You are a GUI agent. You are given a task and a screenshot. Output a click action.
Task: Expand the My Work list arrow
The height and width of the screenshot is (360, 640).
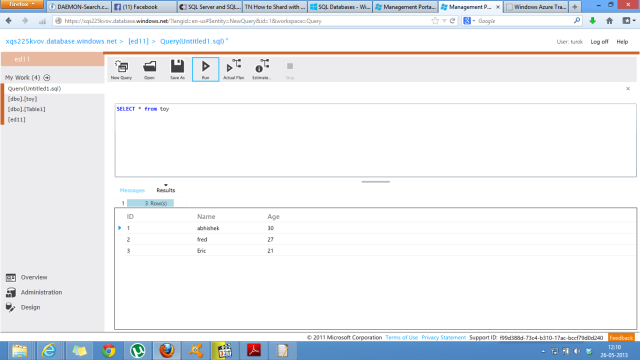click(x=47, y=78)
